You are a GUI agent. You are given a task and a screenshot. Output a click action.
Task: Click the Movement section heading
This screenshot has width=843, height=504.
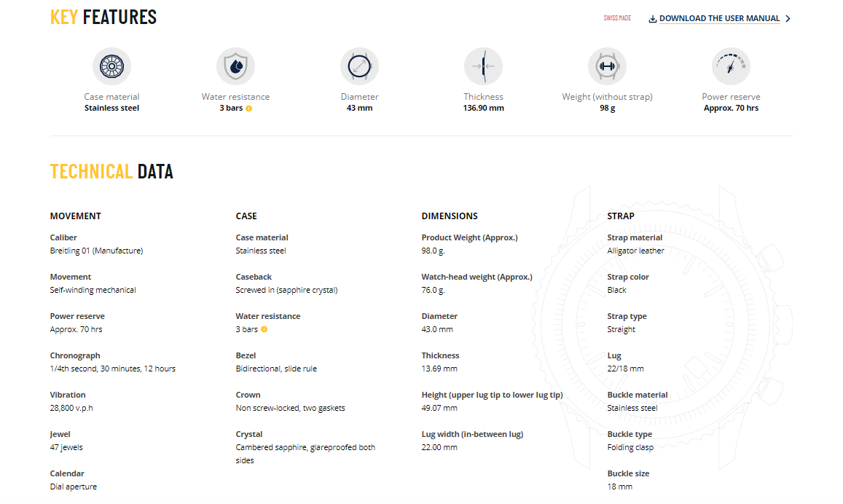[76, 216]
